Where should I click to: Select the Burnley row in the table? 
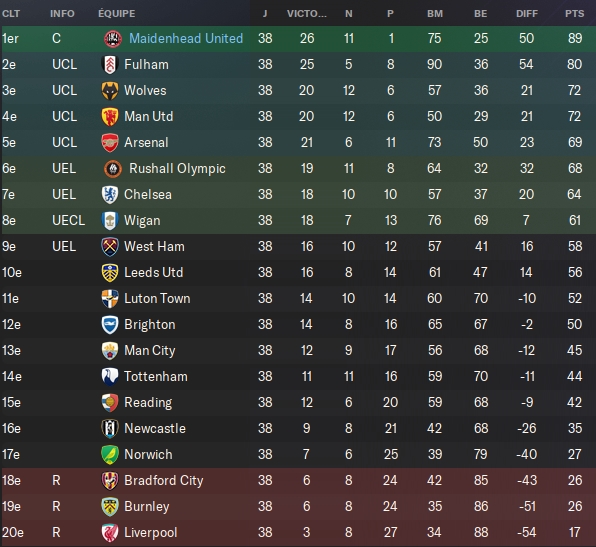point(298,506)
